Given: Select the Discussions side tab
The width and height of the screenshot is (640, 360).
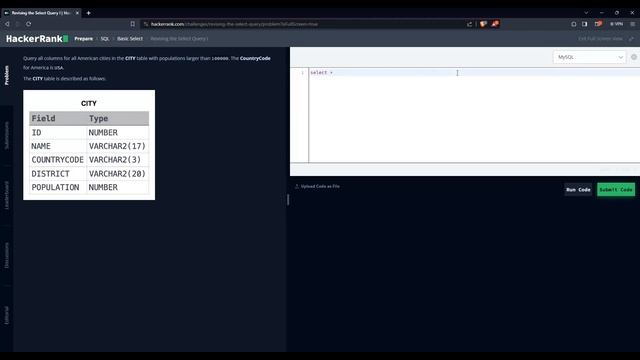Looking at the screenshot, I should 7,256.
